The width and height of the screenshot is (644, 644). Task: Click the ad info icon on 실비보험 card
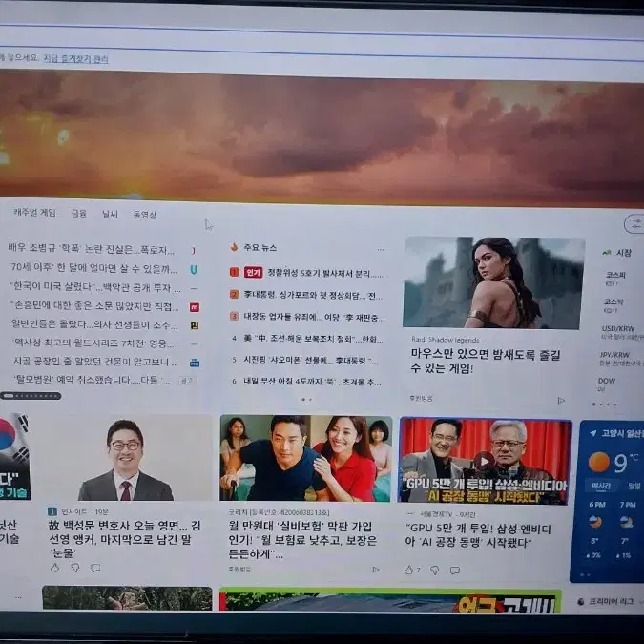click(x=375, y=570)
